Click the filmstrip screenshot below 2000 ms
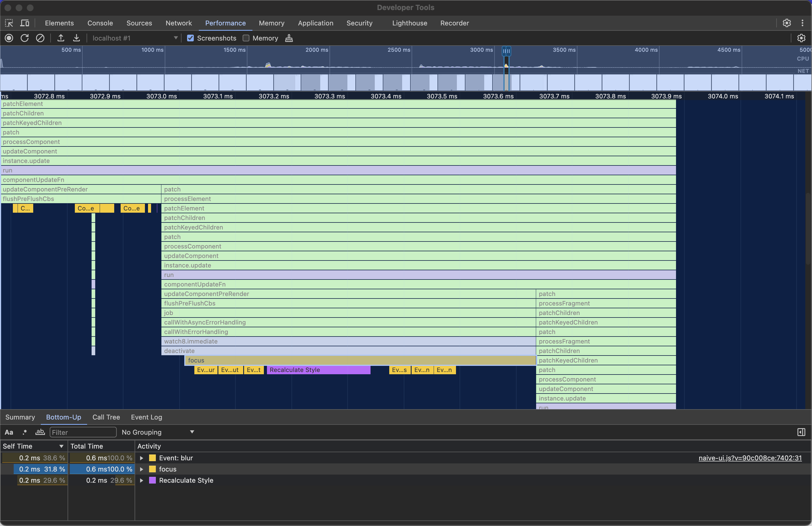The width and height of the screenshot is (812, 526). coord(315,82)
